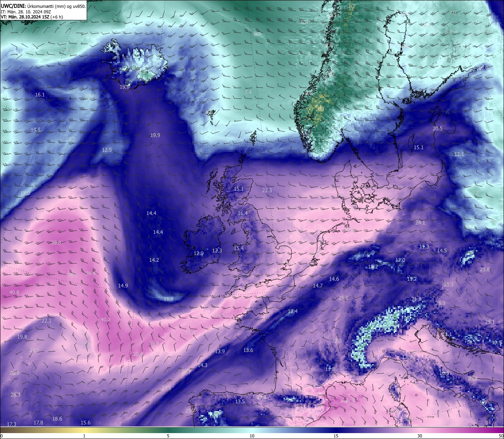
Task: Click the 19.6 value just south of Iceland
Action: [124, 87]
